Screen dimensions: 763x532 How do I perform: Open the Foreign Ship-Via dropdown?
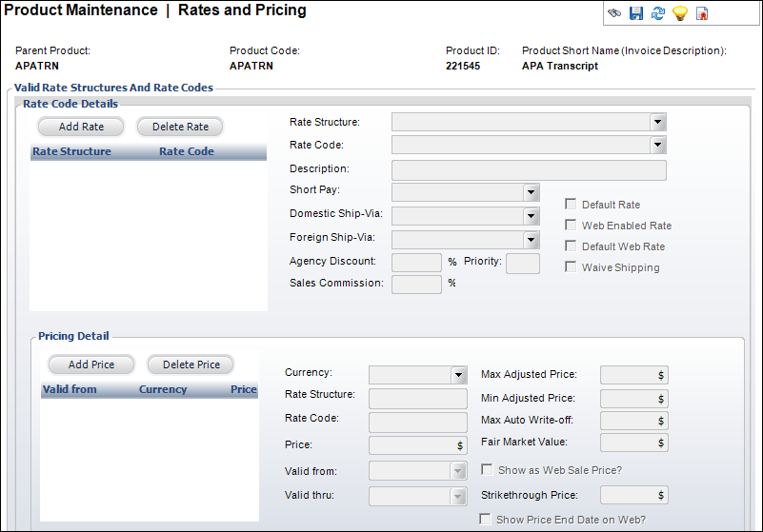(532, 240)
